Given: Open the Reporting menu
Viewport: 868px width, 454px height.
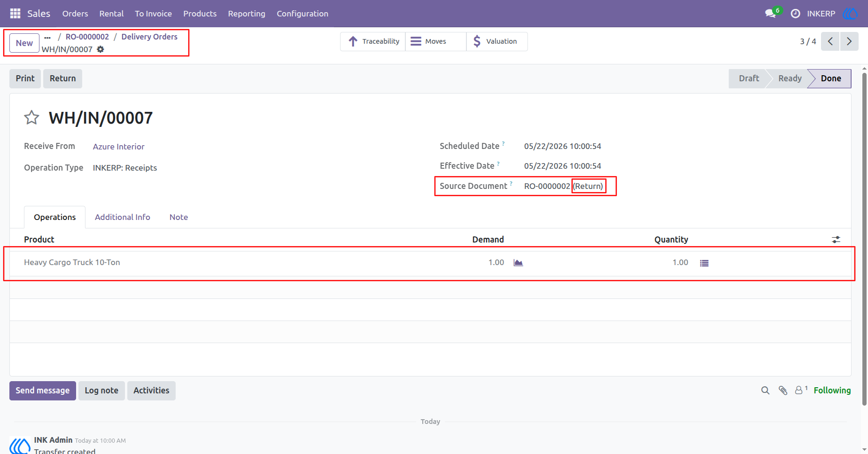Looking at the screenshot, I should (247, 14).
